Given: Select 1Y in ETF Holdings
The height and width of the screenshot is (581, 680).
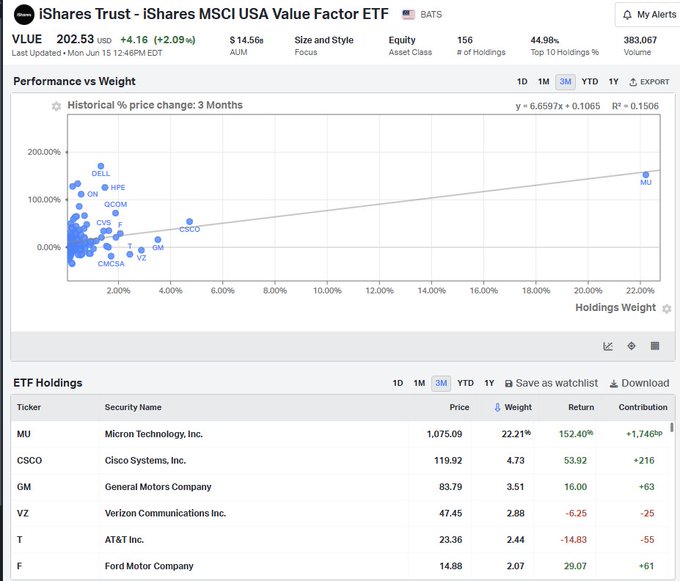Looking at the screenshot, I should click(x=489, y=383).
